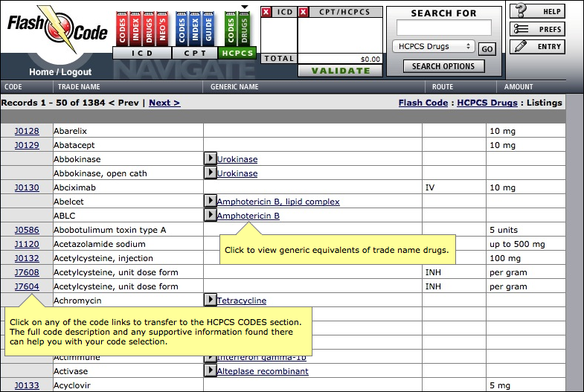Click the VALIDATE button
The height and width of the screenshot is (392, 584).
[x=341, y=71]
